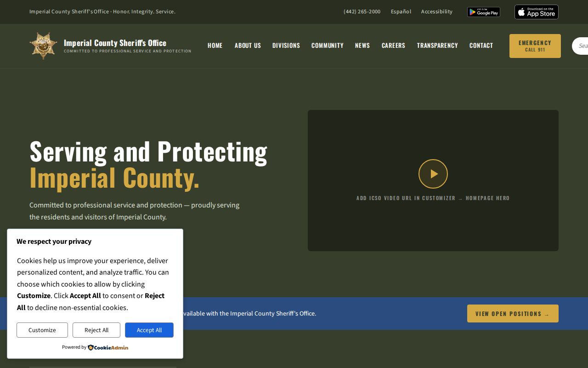Viewport: 588px width, 368px height.
Task: Click the Emergency Call 911 button
Action: click(535, 46)
